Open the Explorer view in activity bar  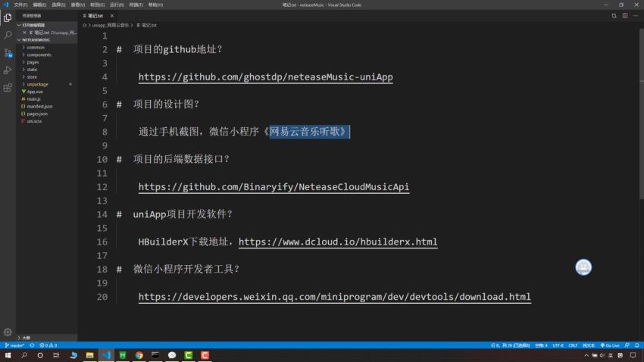(x=8, y=17)
